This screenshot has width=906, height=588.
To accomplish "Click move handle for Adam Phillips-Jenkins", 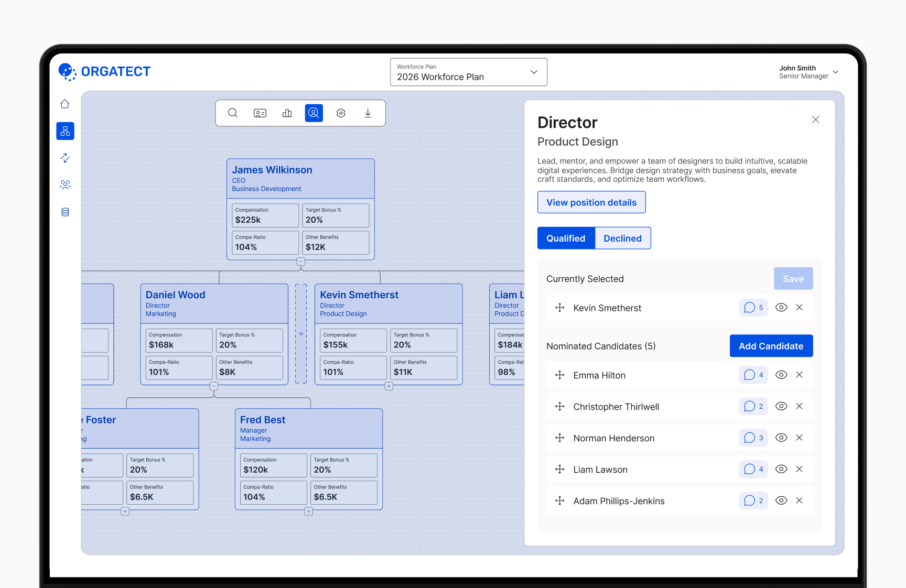I will (x=560, y=501).
